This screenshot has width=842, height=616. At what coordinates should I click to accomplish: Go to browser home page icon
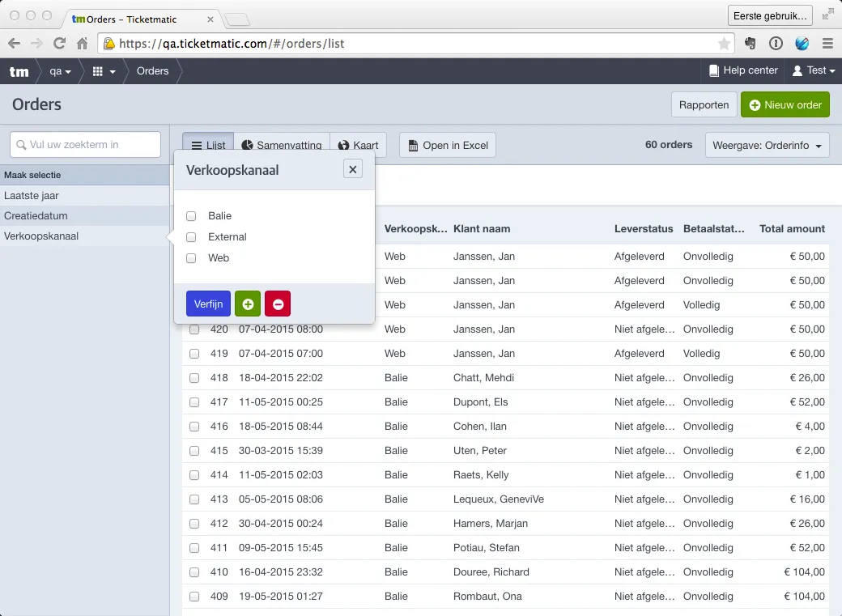(82, 44)
